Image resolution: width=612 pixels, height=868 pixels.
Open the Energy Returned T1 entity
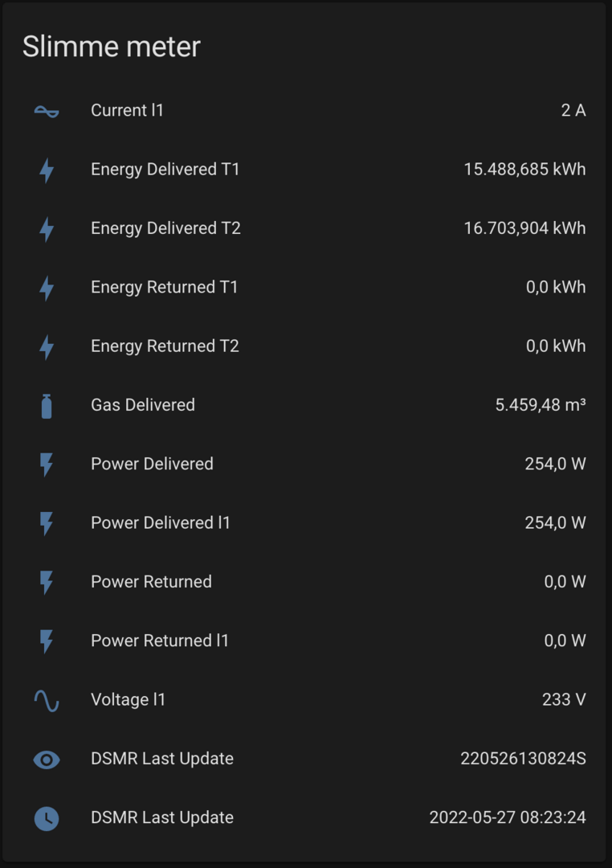165,287
